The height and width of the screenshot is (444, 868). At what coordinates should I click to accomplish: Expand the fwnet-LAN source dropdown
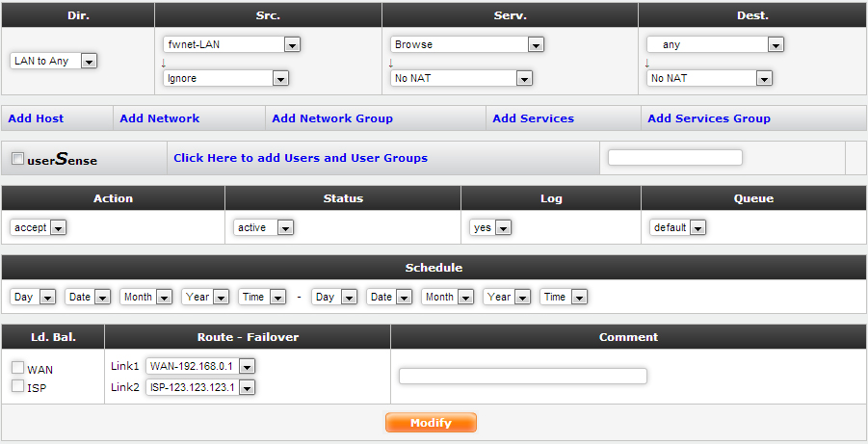coord(232,44)
